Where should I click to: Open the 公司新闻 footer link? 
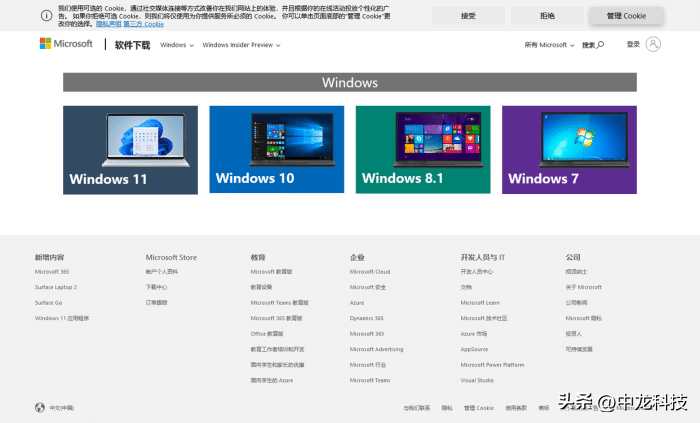point(576,303)
